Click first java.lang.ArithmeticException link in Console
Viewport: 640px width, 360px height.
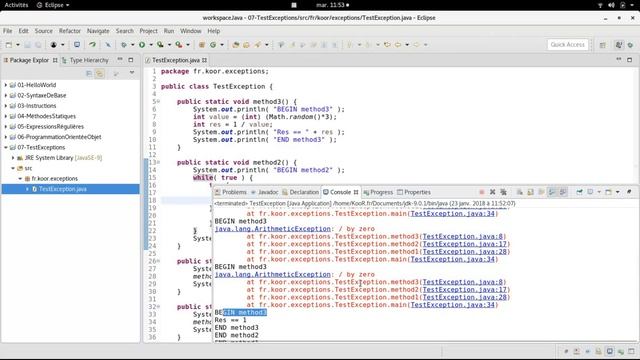pos(273,229)
